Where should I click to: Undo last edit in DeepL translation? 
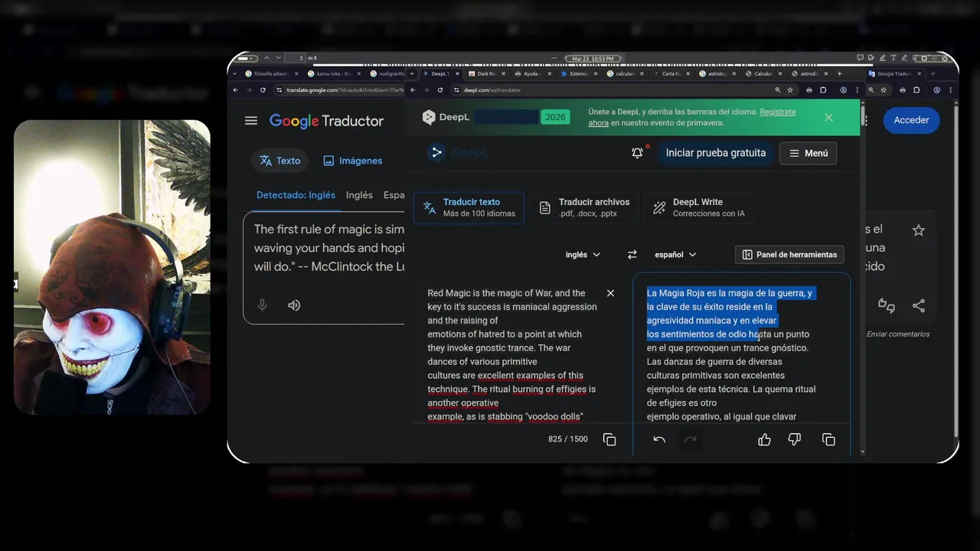[659, 439]
